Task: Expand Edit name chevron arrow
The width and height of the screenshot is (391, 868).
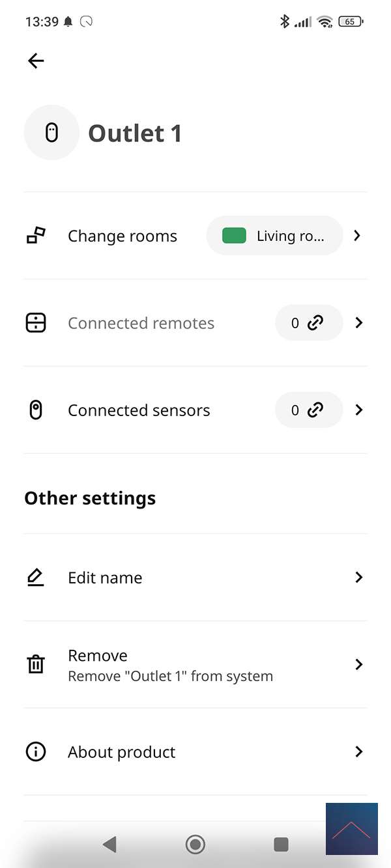Action: point(358,578)
